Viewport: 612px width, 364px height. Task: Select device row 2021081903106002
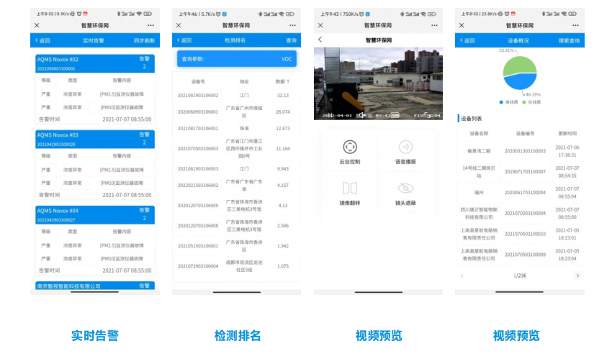tap(237, 95)
